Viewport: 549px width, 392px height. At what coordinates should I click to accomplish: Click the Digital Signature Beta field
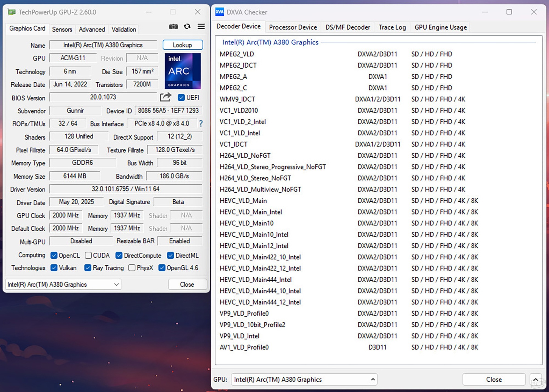pyautogui.click(x=178, y=202)
